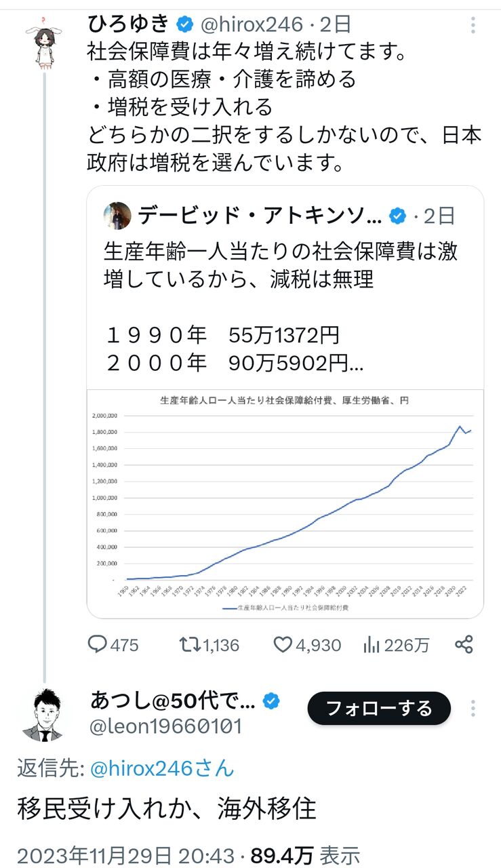Tap verified badge on quoted Atkinson tweet
Viewport: 501px width, 868px height.
(x=398, y=216)
